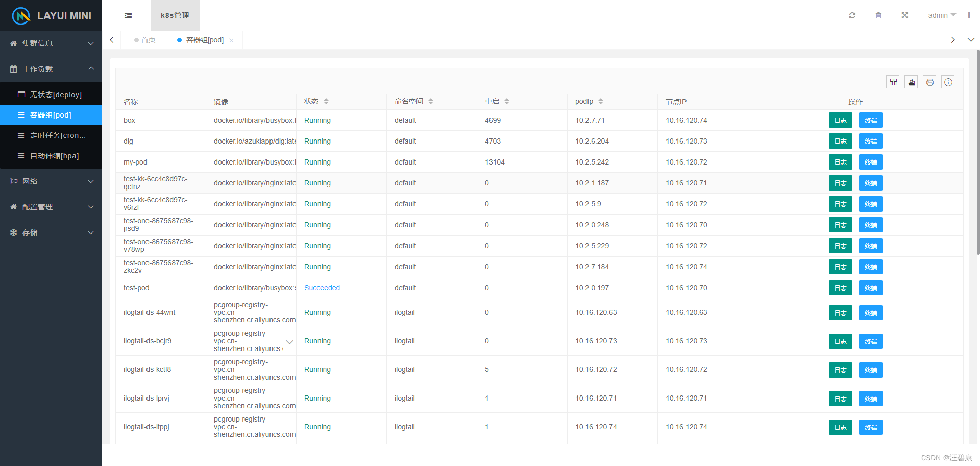View 日志 for ilogtail-ds-ltppj

(841, 427)
